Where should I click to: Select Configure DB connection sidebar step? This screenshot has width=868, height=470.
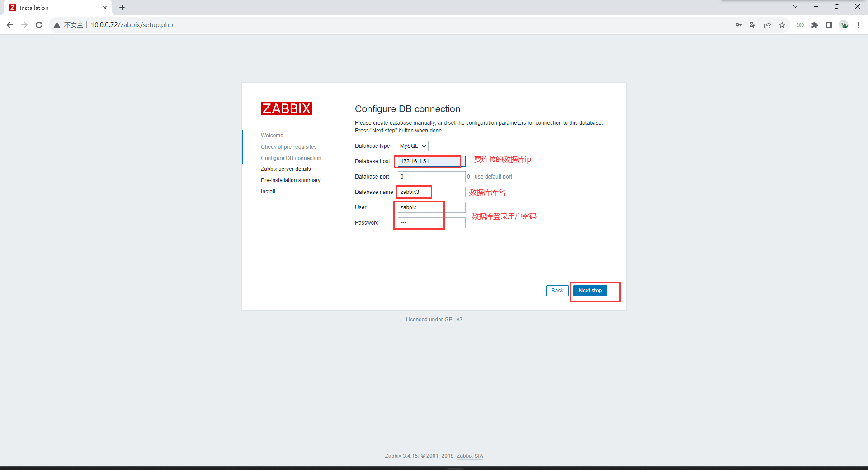point(291,158)
